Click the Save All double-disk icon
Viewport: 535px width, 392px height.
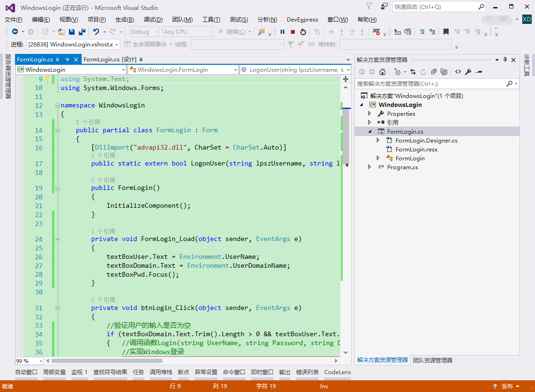tap(82, 32)
